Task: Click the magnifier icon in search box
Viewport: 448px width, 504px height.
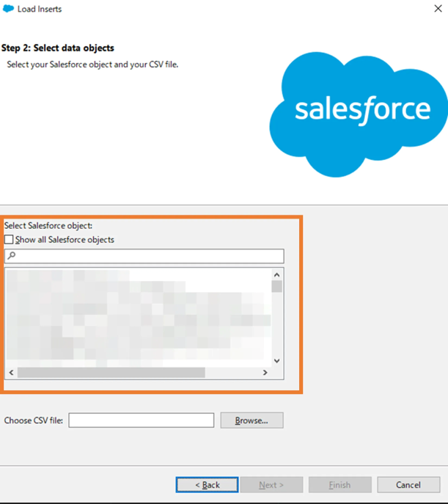Action: coord(12,256)
